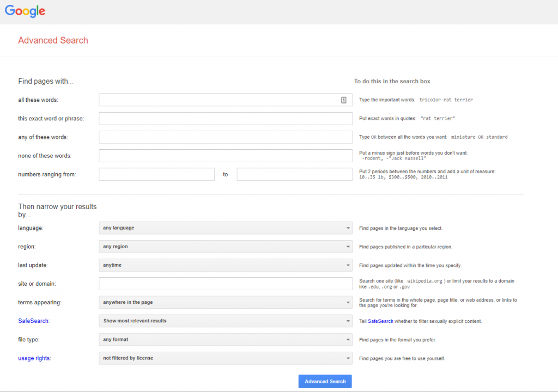The height and width of the screenshot is (392, 558).
Task: Click the red Advanced Search heading
Action: pos(53,40)
